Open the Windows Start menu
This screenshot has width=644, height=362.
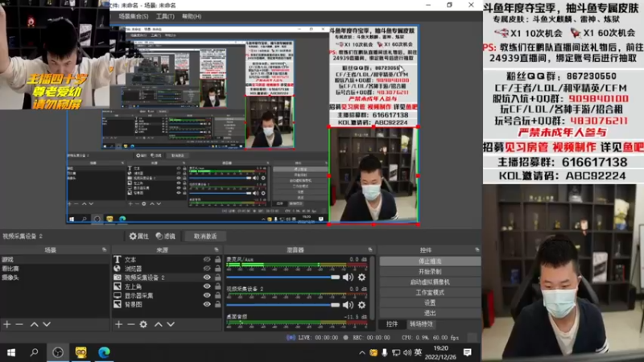tap(11, 352)
